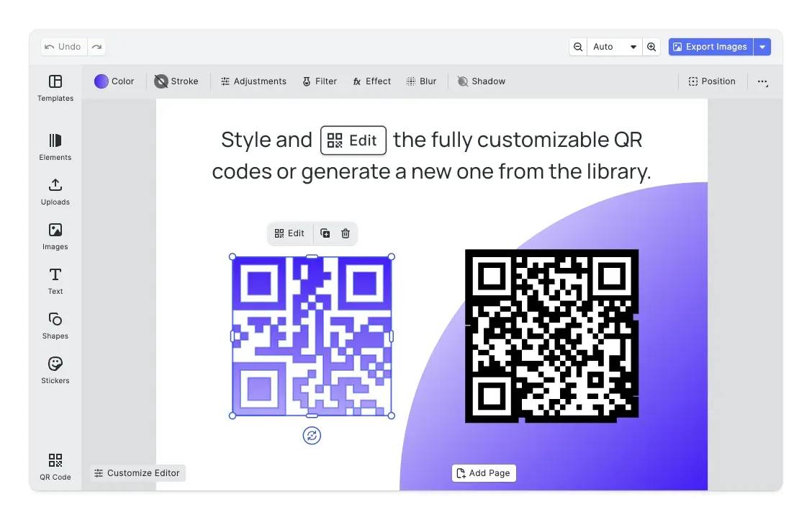Open Position options
Screen dimensions: 812x520
point(711,81)
